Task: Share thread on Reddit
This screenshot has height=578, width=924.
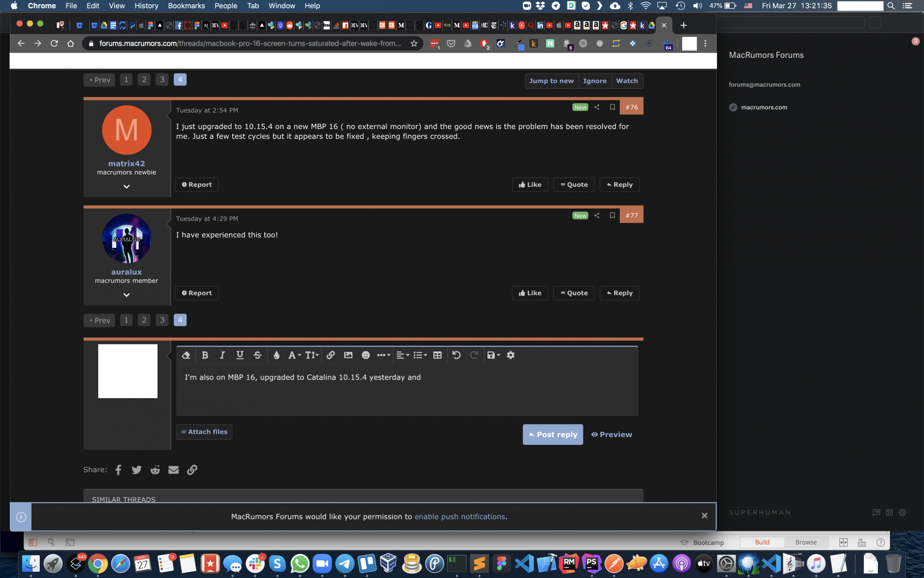Action: coord(155,470)
